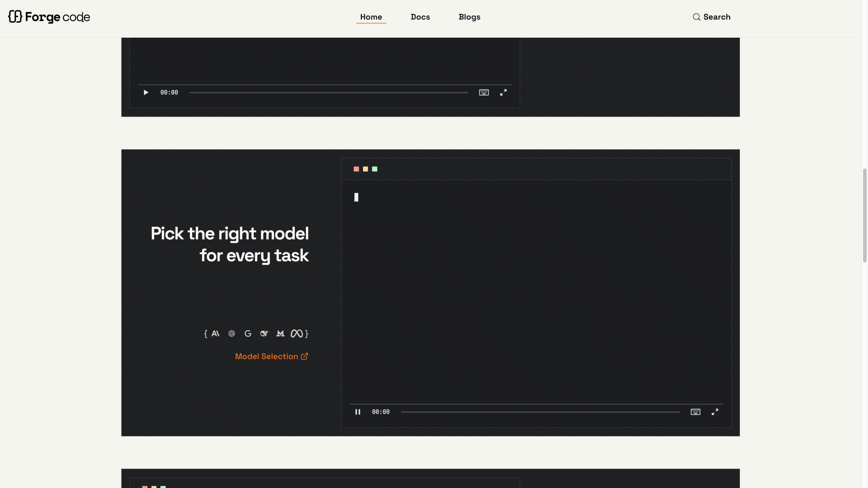Click inside the model selection terminal area
Image resolution: width=868 pixels, height=488 pixels.
coord(536,291)
